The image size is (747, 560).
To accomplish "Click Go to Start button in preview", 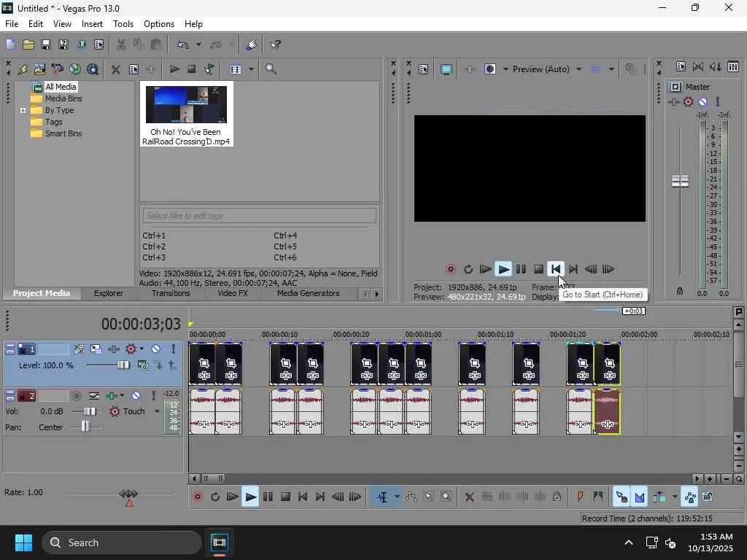I will click(555, 269).
